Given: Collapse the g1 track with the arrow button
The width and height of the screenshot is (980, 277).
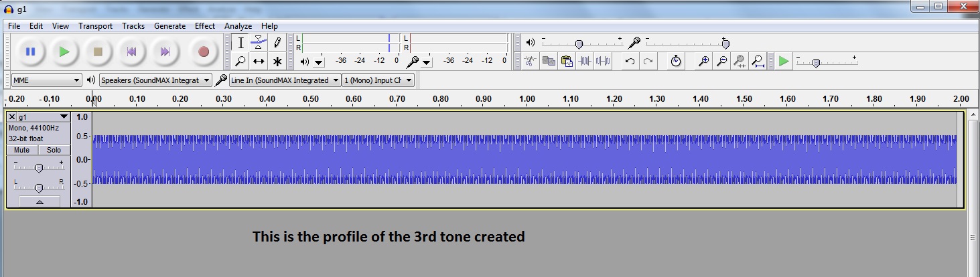Looking at the screenshot, I should tap(39, 201).
